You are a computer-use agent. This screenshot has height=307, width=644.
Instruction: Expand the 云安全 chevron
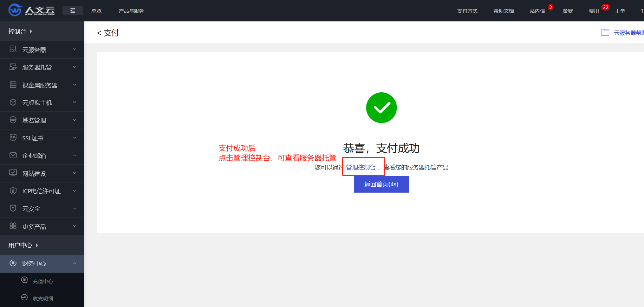point(74,208)
